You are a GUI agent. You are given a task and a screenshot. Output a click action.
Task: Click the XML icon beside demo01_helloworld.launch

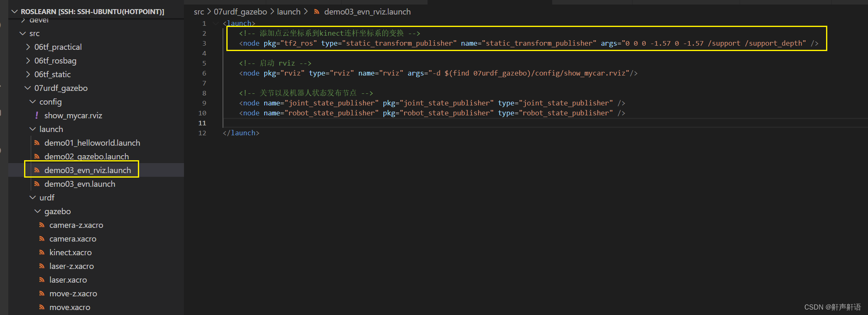[x=37, y=143]
